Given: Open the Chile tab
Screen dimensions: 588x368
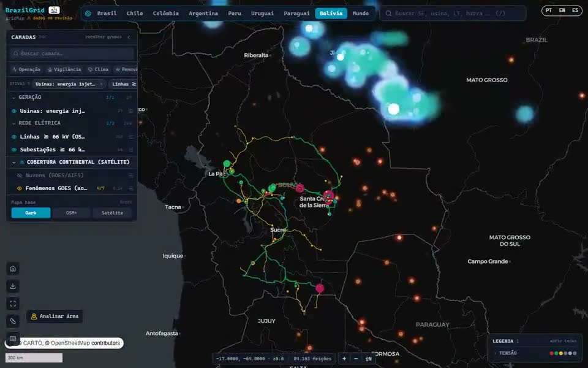Looking at the screenshot, I should click(135, 13).
